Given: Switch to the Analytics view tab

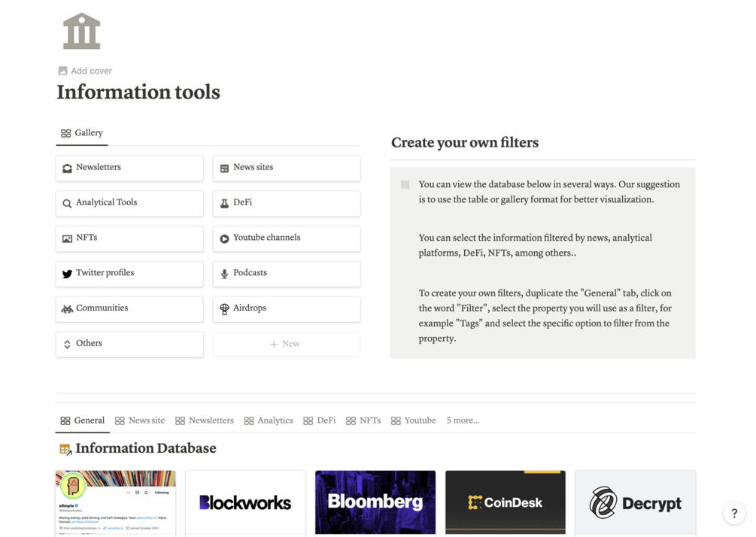Looking at the screenshot, I should click(269, 420).
